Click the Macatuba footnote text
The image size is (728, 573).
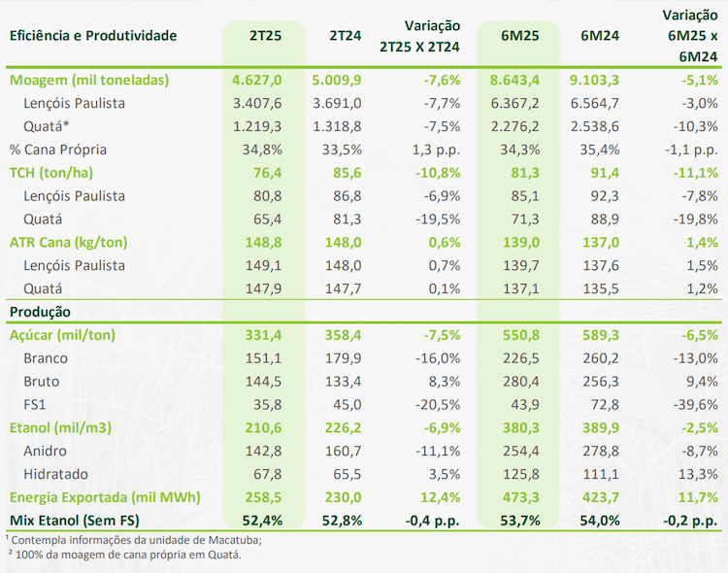134,540
